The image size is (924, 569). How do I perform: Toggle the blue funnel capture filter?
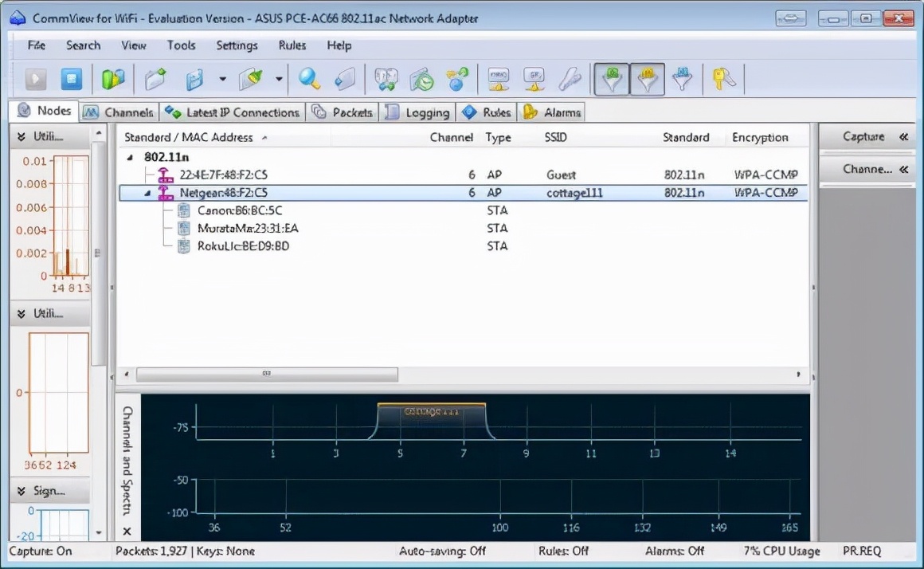tap(682, 79)
